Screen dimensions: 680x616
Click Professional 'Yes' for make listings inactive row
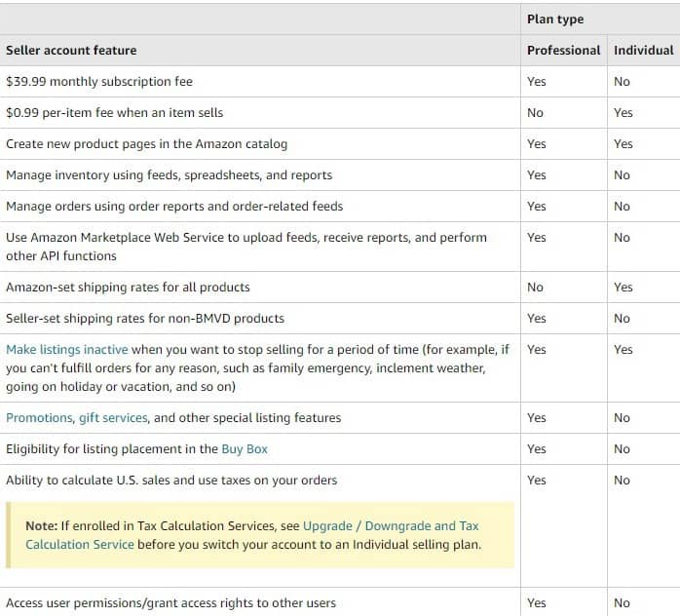(537, 350)
